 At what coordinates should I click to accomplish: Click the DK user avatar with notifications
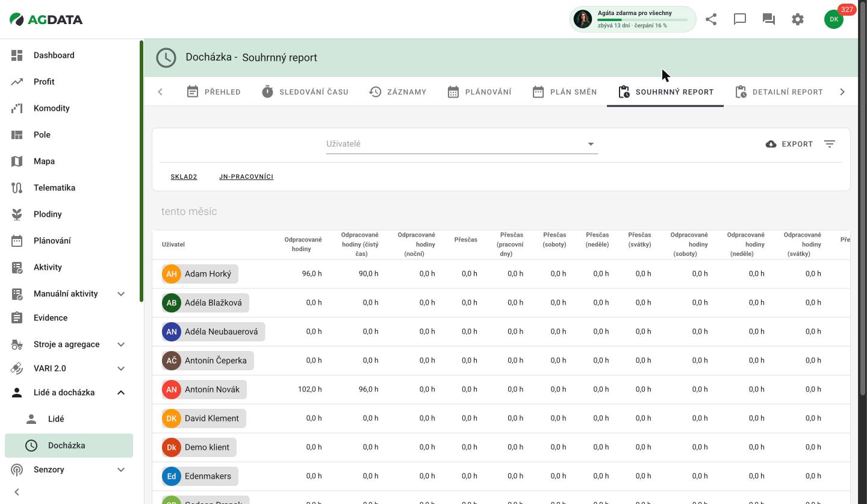coord(834,19)
